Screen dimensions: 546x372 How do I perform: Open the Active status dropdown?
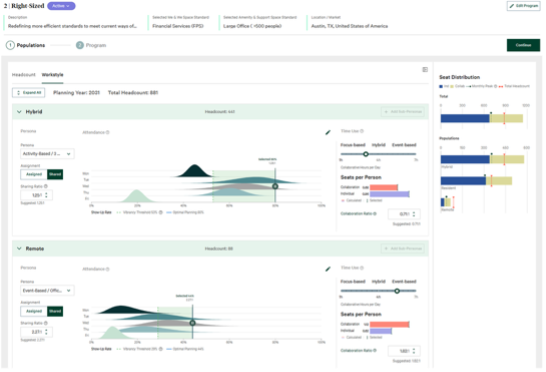[x=61, y=6]
